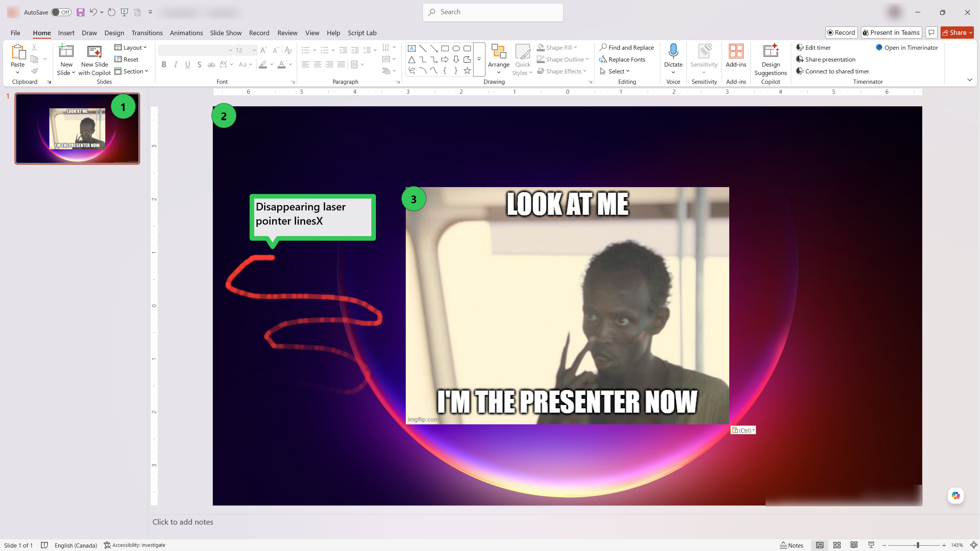Switch to the Script Lab tab
The width and height of the screenshot is (980, 551).
click(x=362, y=33)
